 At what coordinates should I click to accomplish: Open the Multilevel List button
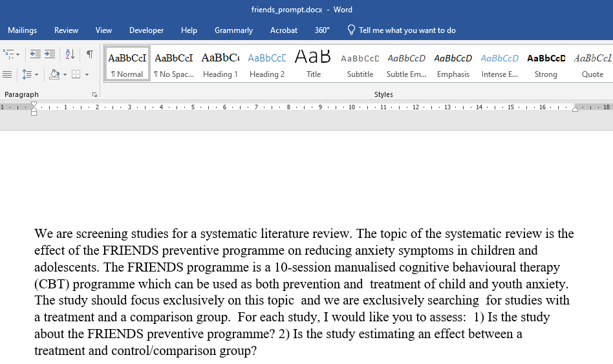(8, 54)
